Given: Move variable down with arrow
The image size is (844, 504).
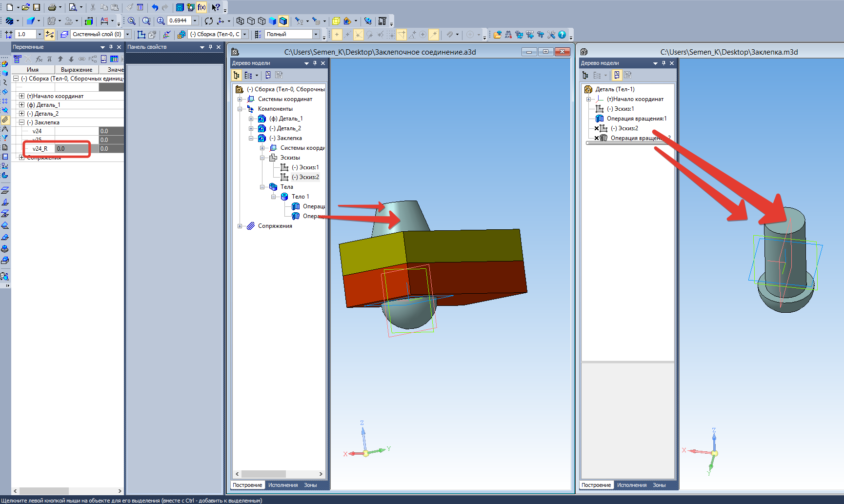Looking at the screenshot, I should click(71, 59).
